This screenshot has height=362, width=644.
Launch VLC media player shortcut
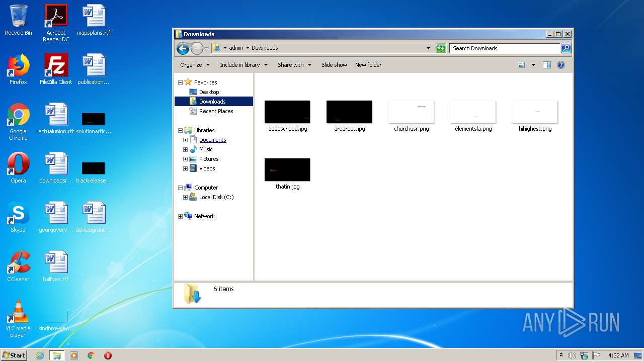[x=18, y=319]
